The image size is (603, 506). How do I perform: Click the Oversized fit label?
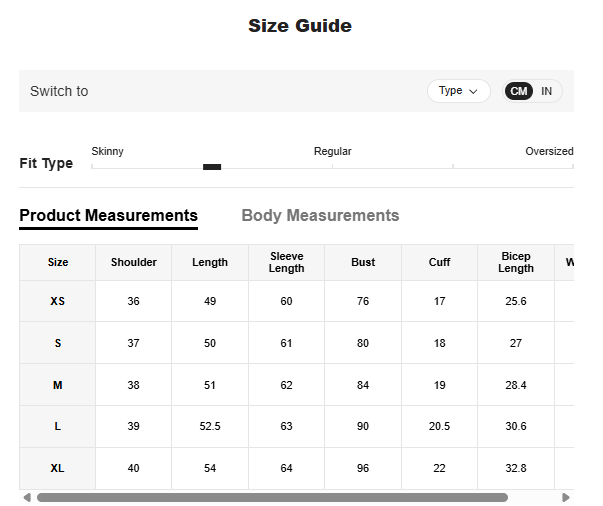pos(549,151)
